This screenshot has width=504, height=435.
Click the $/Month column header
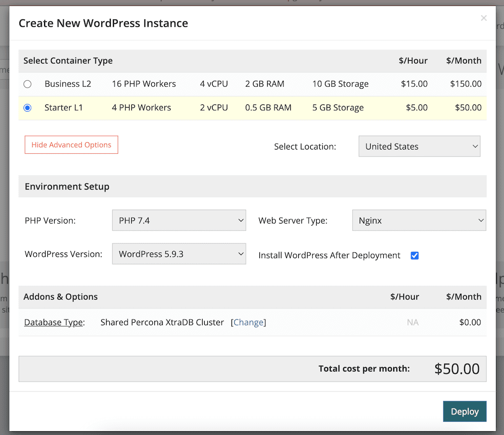(x=463, y=61)
